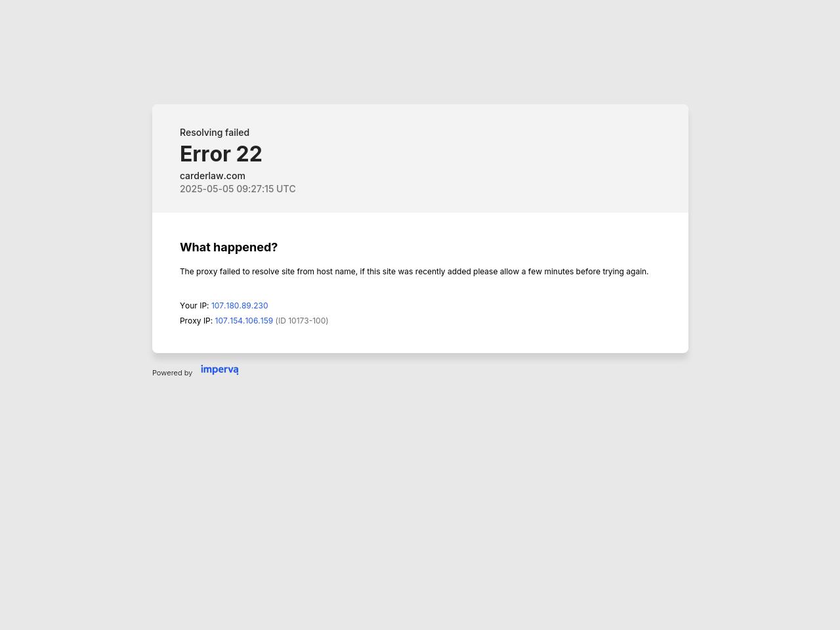Click the Proxy IP label
The width and height of the screenshot is (840, 630).
point(196,321)
